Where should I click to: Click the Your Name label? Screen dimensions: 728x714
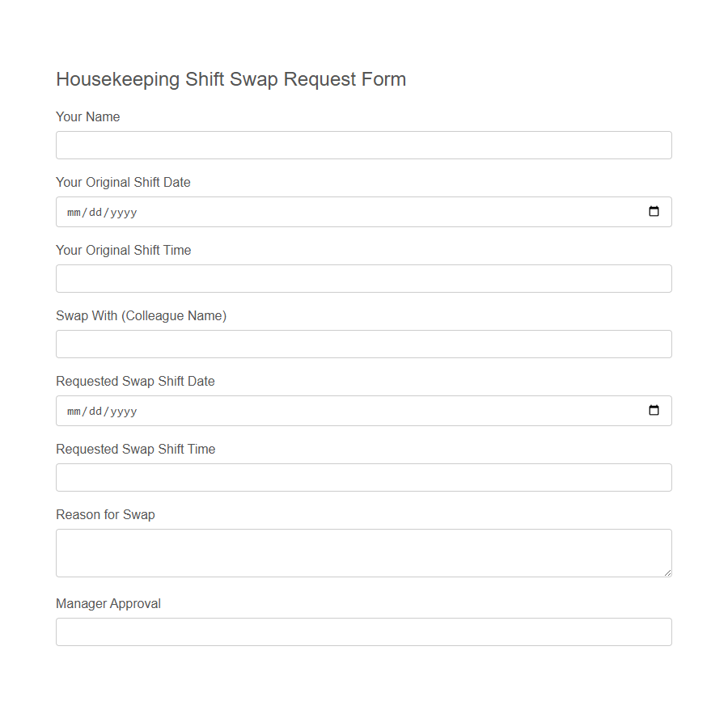(x=87, y=116)
